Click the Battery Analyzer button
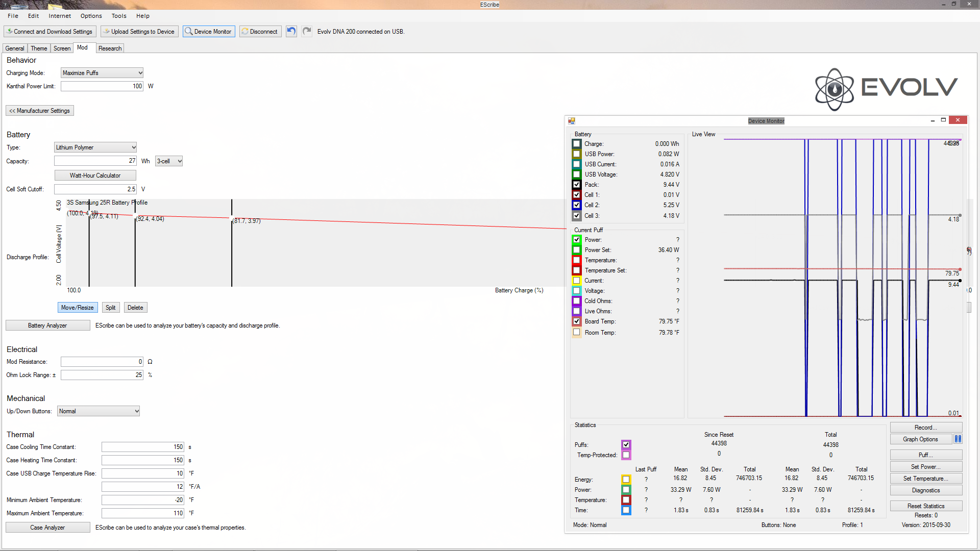The height and width of the screenshot is (551, 980). click(47, 325)
